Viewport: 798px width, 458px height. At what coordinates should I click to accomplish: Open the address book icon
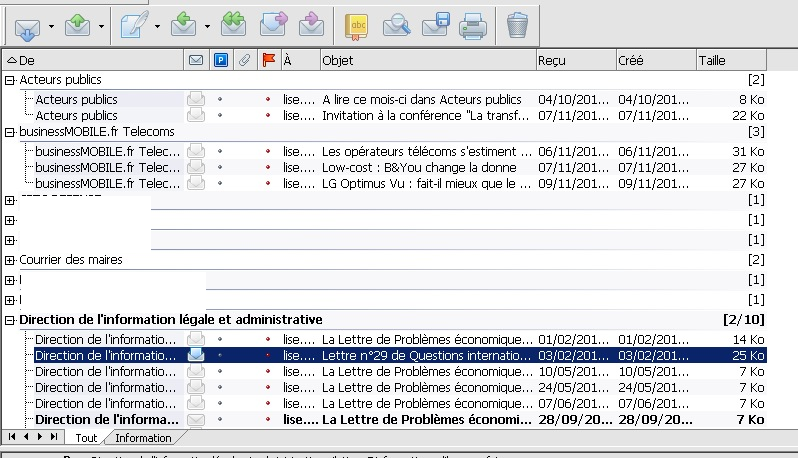point(356,24)
